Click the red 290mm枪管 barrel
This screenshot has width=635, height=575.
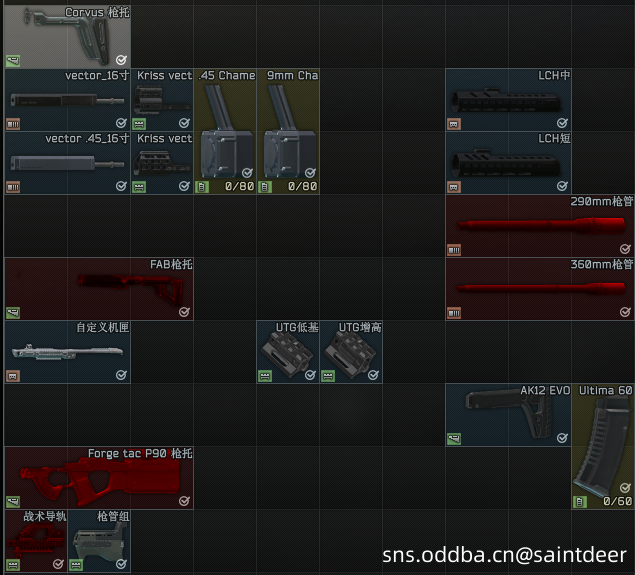tap(540, 226)
